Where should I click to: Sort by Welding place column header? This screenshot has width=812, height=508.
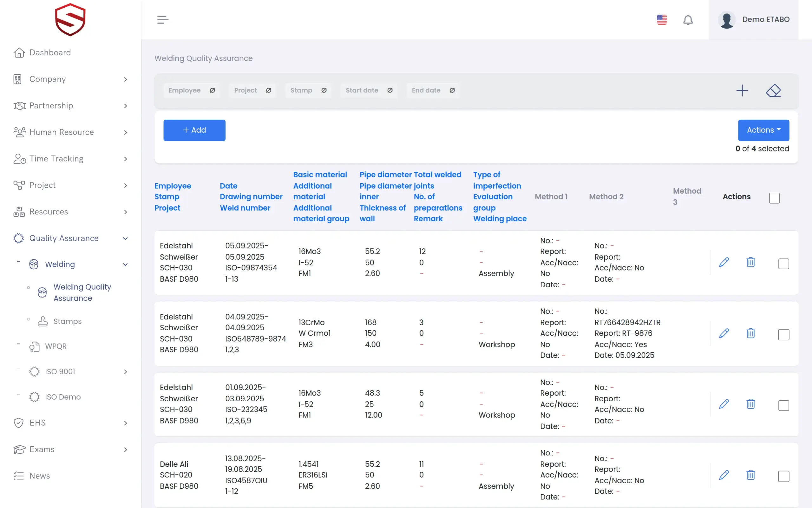click(500, 219)
